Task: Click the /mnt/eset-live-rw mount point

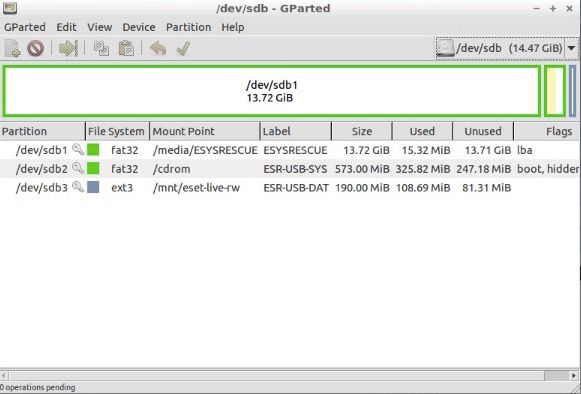Action: click(x=196, y=188)
